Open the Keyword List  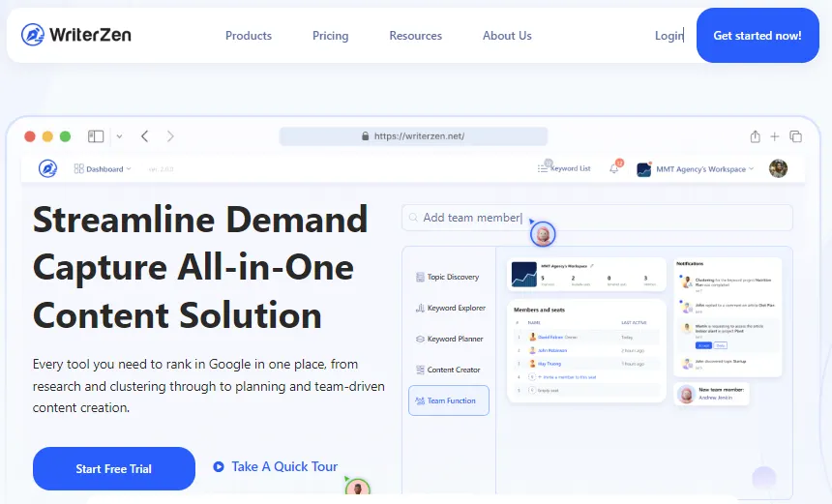click(564, 168)
